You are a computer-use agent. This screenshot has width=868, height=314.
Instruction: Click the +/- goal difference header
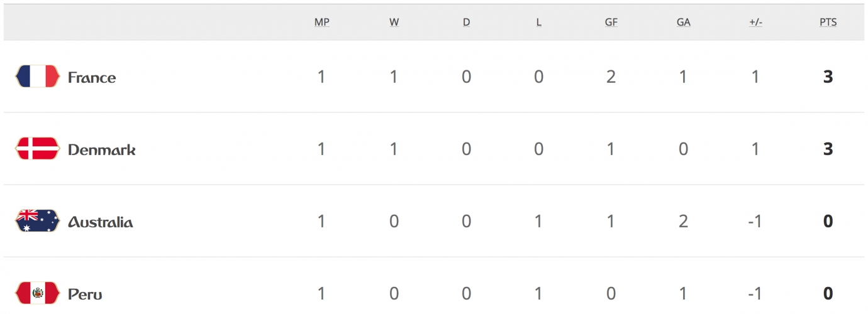(x=755, y=22)
